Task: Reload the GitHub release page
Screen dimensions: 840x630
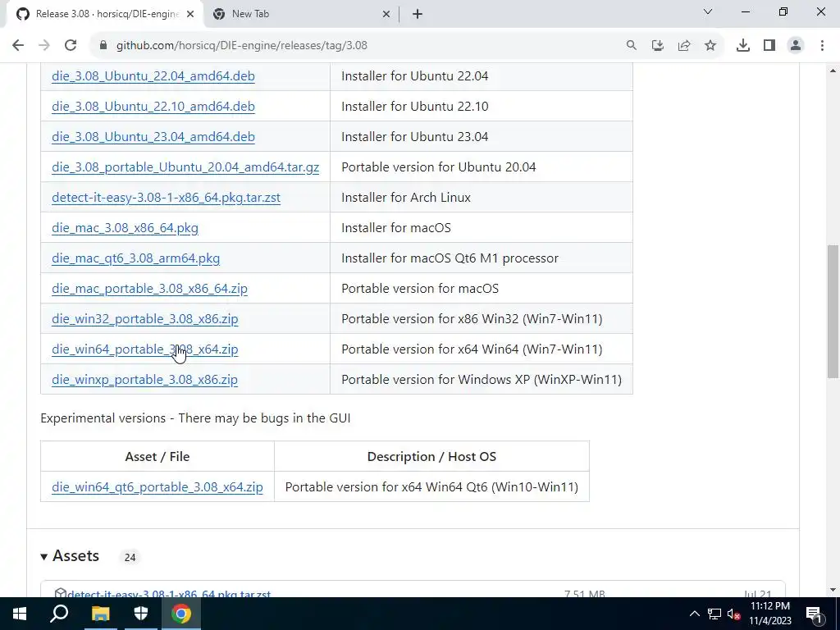Action: [x=71, y=46]
